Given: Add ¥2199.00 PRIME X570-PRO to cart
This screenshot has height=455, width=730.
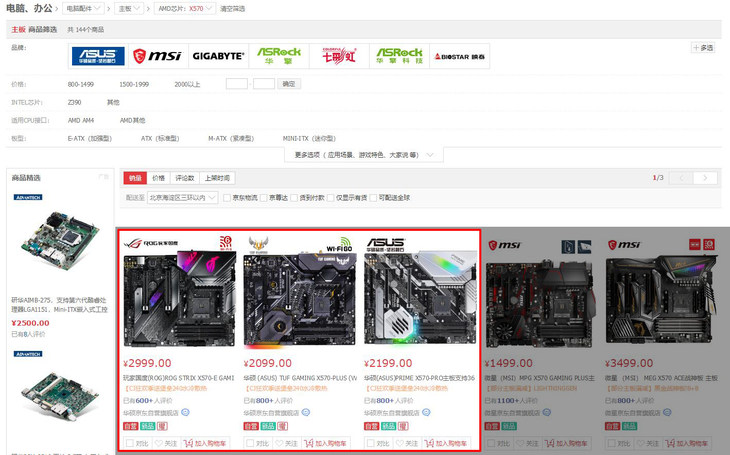Looking at the screenshot, I should (x=446, y=443).
